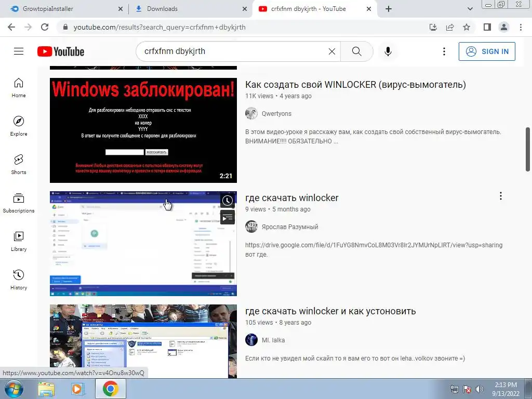Switch to GrowtopiaInstaller tab

(x=64, y=9)
